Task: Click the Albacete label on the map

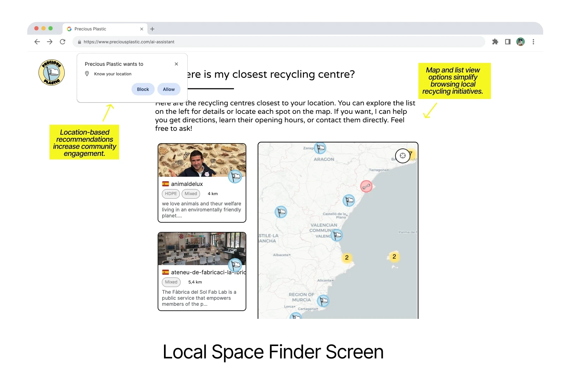Action: [x=281, y=255]
